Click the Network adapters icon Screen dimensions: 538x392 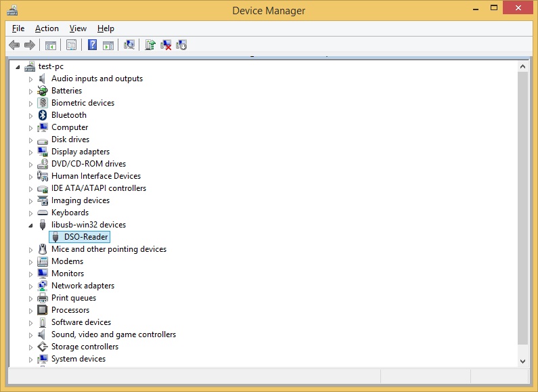coord(43,286)
